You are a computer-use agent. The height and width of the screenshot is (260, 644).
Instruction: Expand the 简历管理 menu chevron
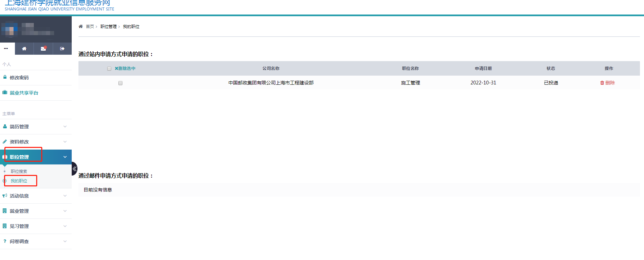tap(65, 127)
